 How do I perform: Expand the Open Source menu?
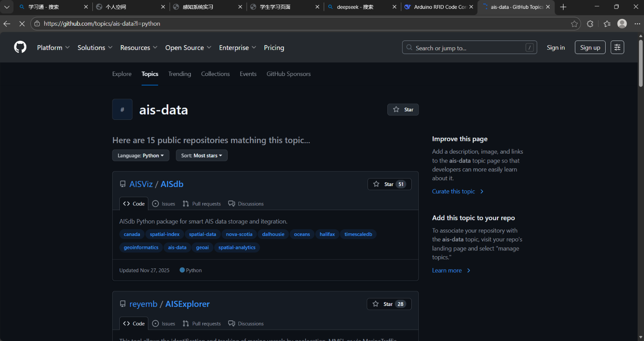tap(188, 48)
